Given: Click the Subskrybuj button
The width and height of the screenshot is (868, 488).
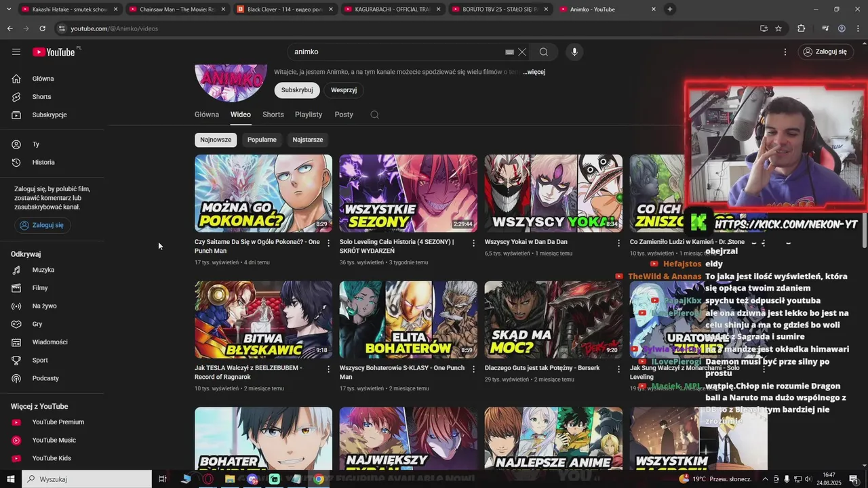Looking at the screenshot, I should pos(297,90).
